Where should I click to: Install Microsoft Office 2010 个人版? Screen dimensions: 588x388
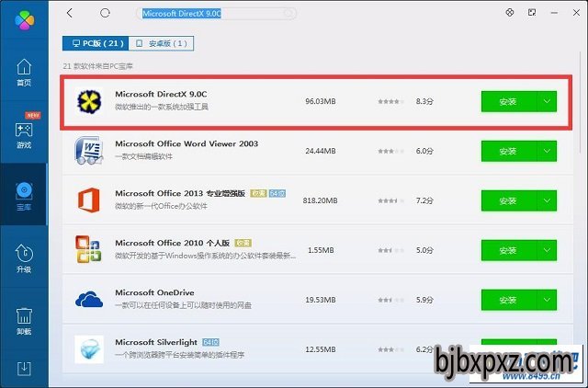pyautogui.click(x=509, y=250)
